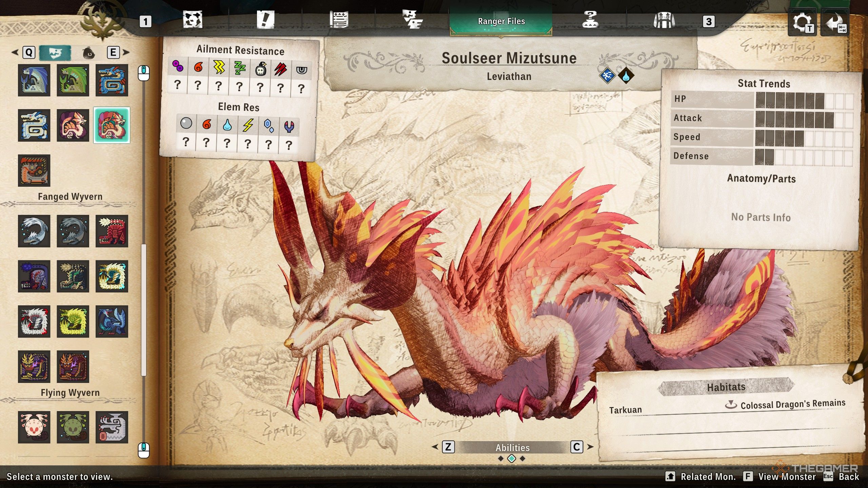Select the middle page indicator diamond

coord(511,459)
